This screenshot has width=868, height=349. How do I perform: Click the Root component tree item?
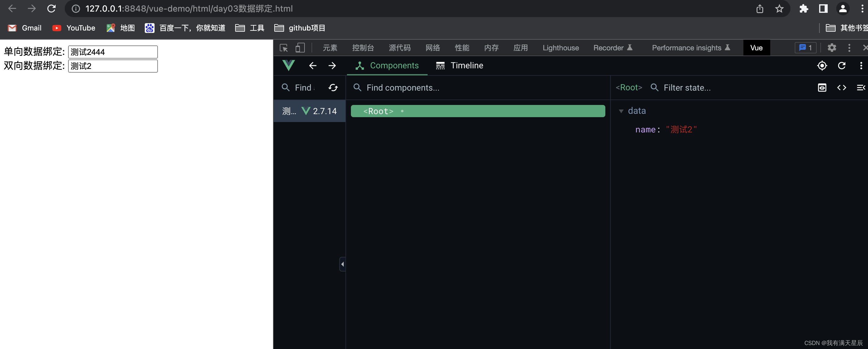tap(478, 111)
